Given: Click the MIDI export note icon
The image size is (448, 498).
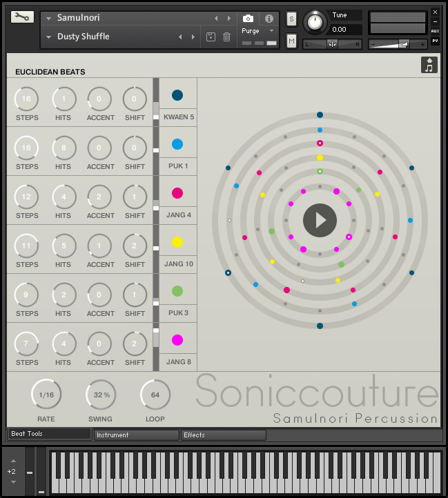Looking at the screenshot, I should click(429, 65).
